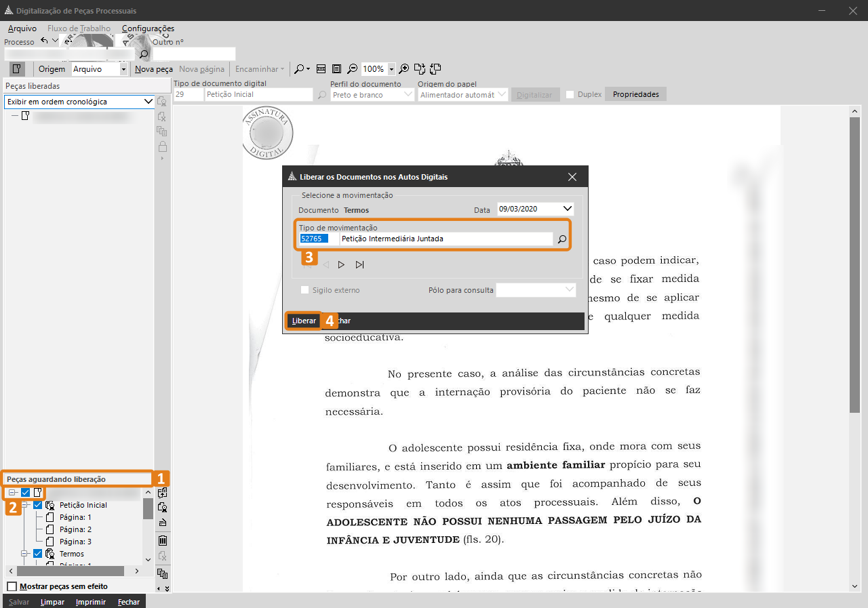868x608 pixels.
Task: Click the fit whole page view icon
Action: (x=336, y=69)
